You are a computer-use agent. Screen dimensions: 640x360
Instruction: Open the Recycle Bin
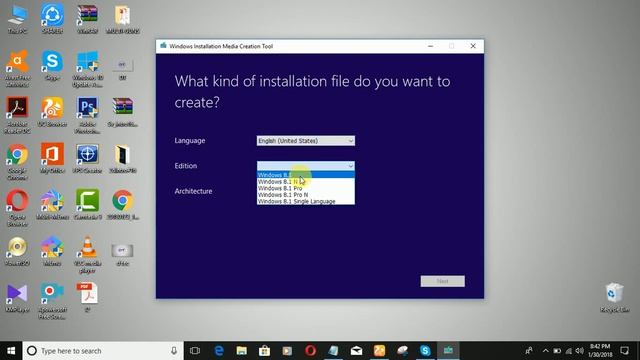pos(614,298)
